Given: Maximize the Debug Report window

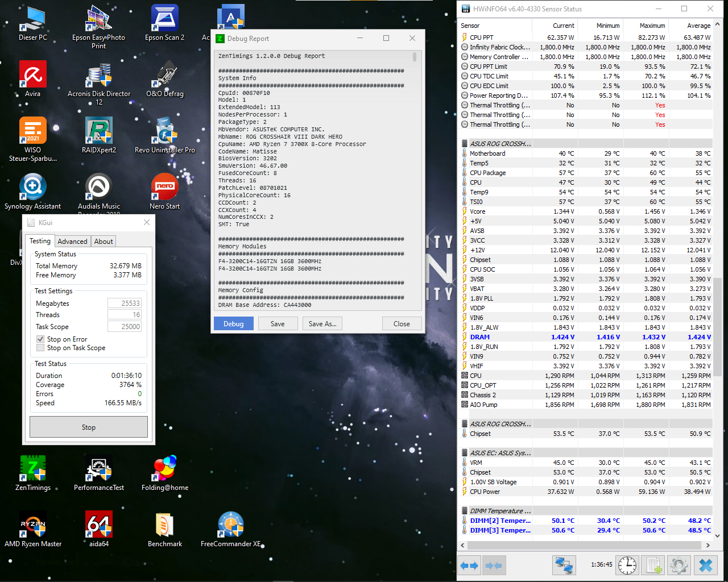Looking at the screenshot, I should click(386, 38).
